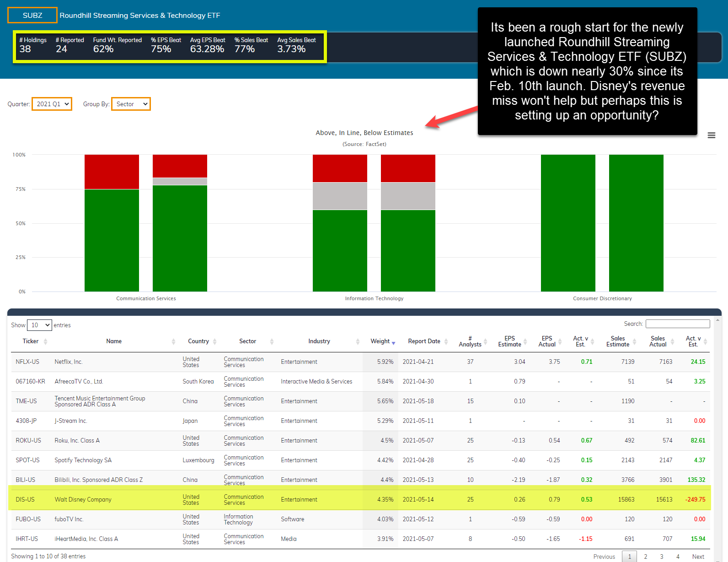The image size is (728, 562).
Task: Sort by EPS Estimate column arrows
Action: [x=525, y=341]
